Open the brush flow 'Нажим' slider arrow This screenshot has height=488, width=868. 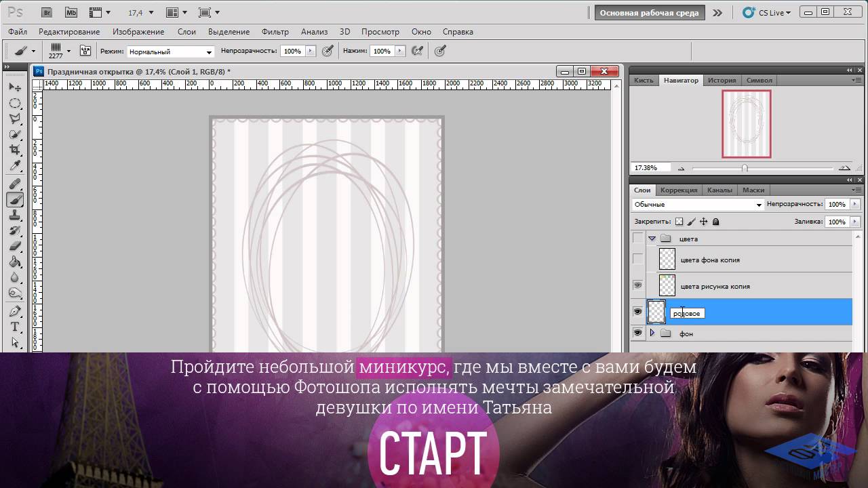tap(401, 51)
